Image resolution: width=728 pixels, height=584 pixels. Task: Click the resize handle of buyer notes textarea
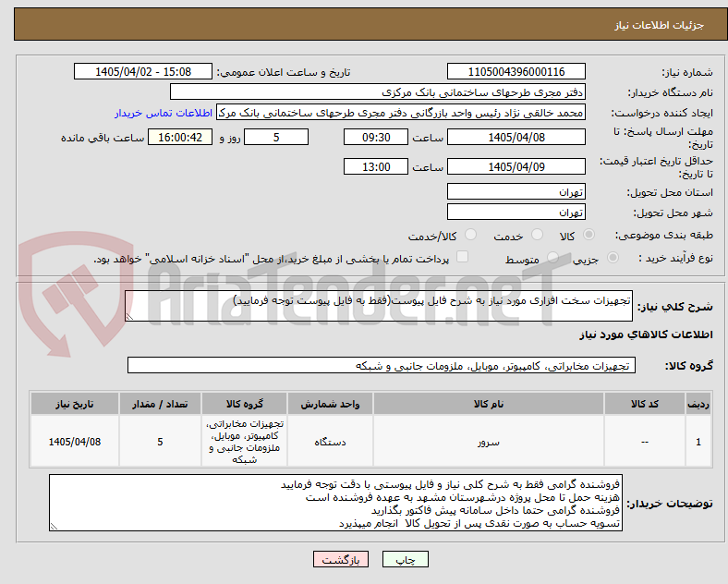coord(54,527)
